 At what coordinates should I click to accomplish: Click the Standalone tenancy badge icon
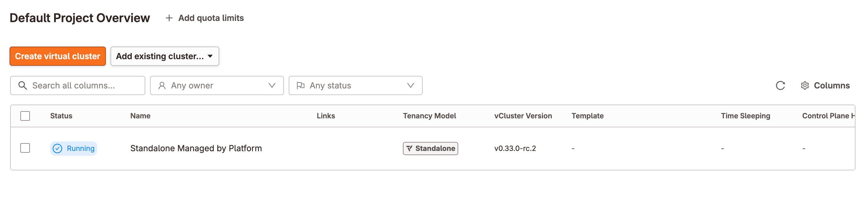pos(409,149)
